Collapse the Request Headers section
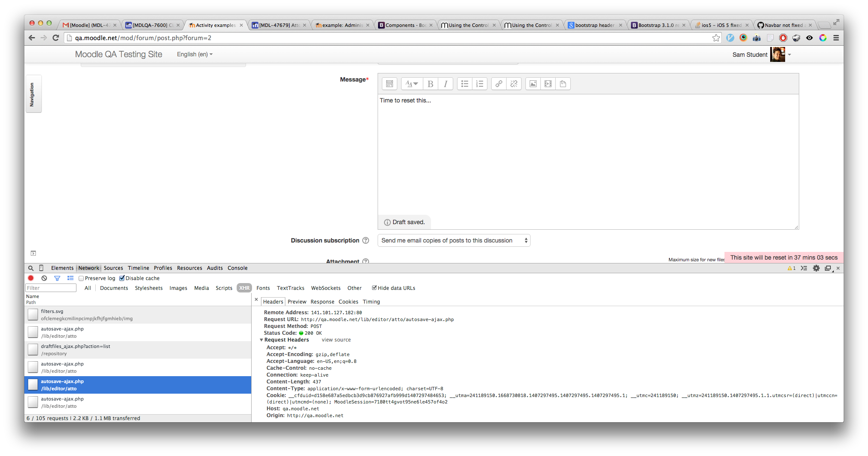The height and width of the screenshot is (456, 868). point(261,340)
